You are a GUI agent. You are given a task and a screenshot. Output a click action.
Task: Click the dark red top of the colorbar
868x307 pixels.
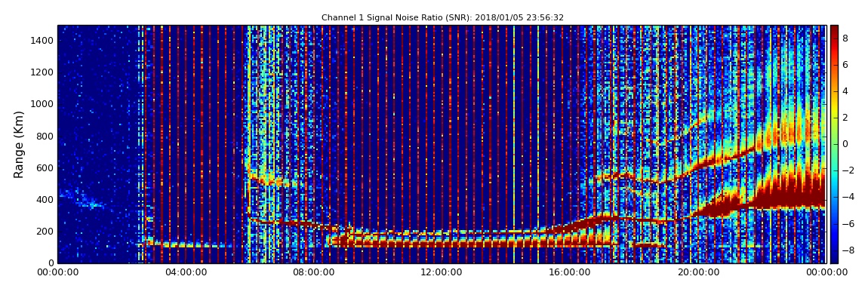point(834,30)
